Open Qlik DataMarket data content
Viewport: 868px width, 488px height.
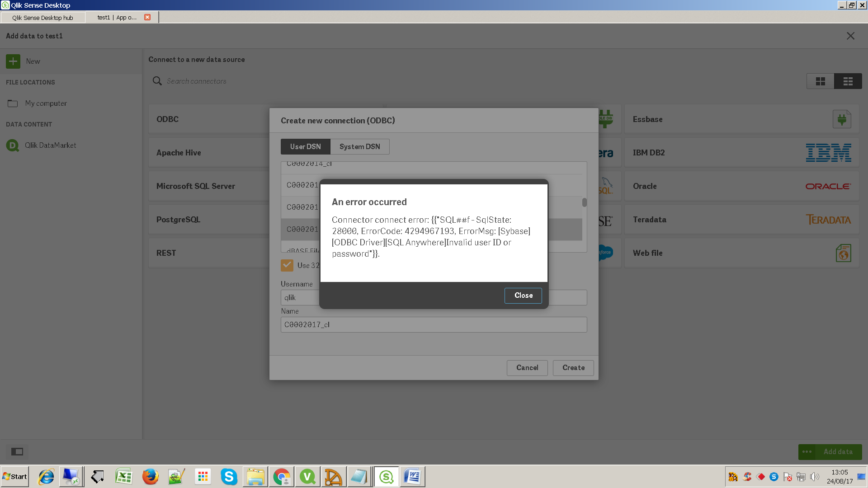(50, 145)
